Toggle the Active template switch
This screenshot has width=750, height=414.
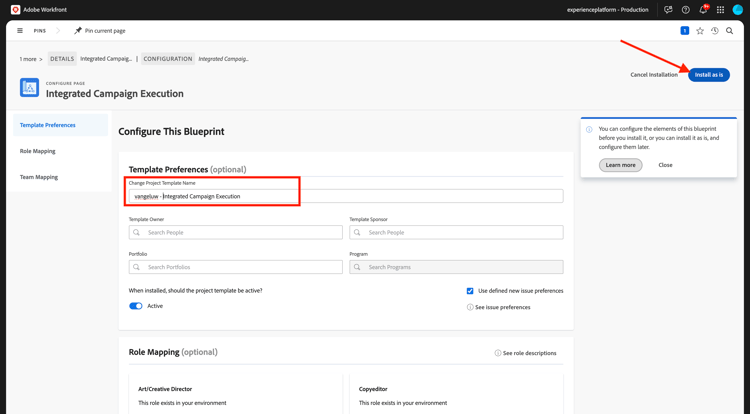click(x=136, y=306)
